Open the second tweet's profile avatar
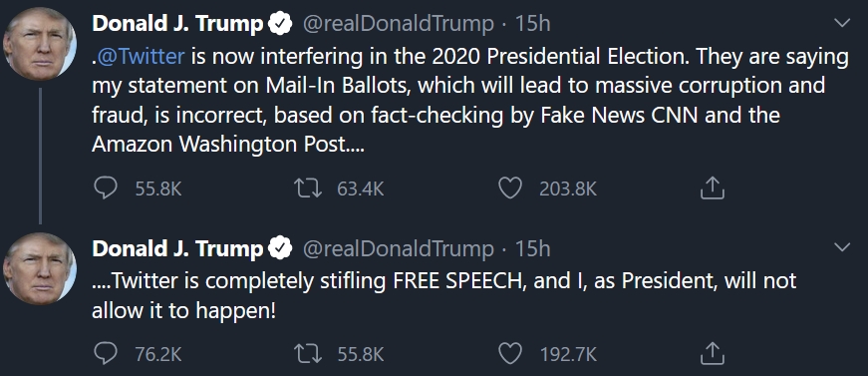 [39, 268]
